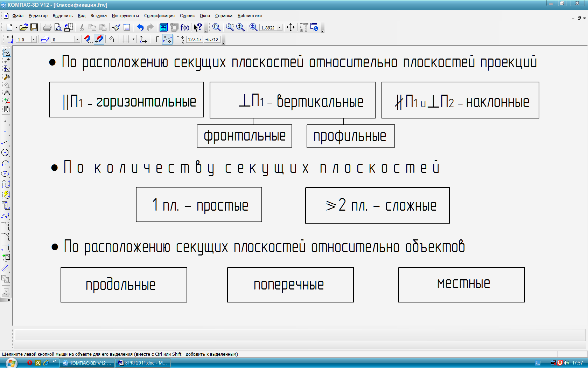The image size is (588, 368).
Task: Open the Файл menu
Action: (18, 16)
